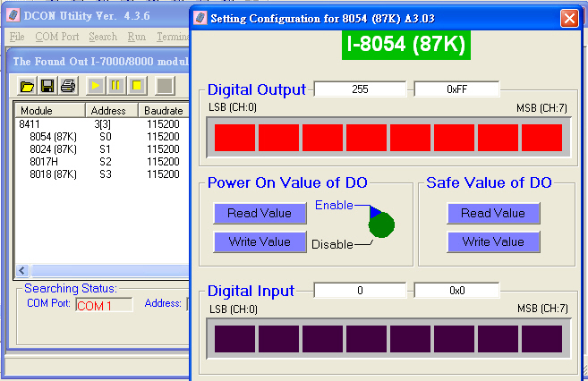The height and width of the screenshot is (381, 588).
Task: Select module 8017H in list
Action: click(x=46, y=161)
